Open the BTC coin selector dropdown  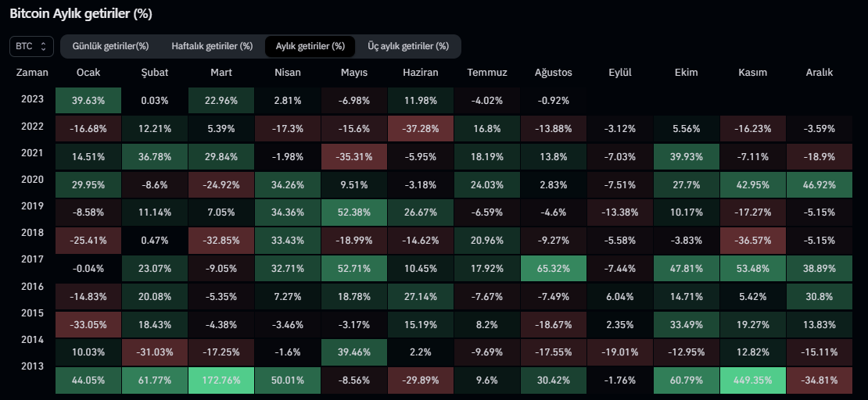click(32, 46)
